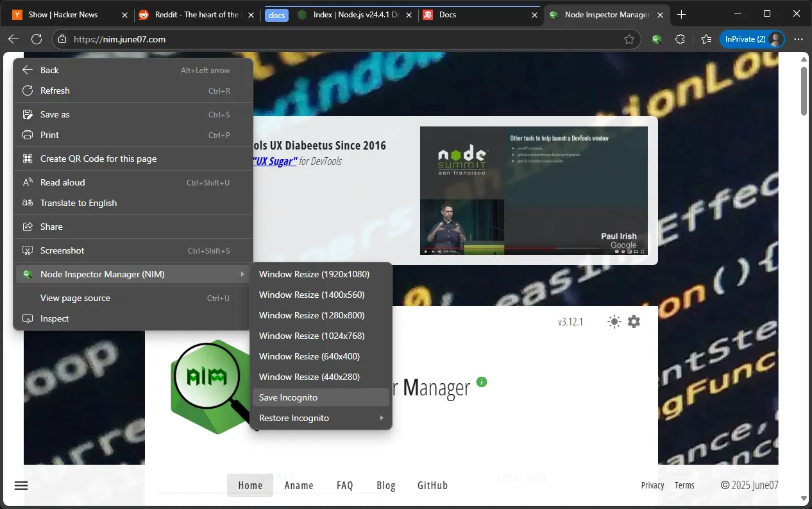Select Save as in context menu
The image size is (812, 509).
(133, 114)
